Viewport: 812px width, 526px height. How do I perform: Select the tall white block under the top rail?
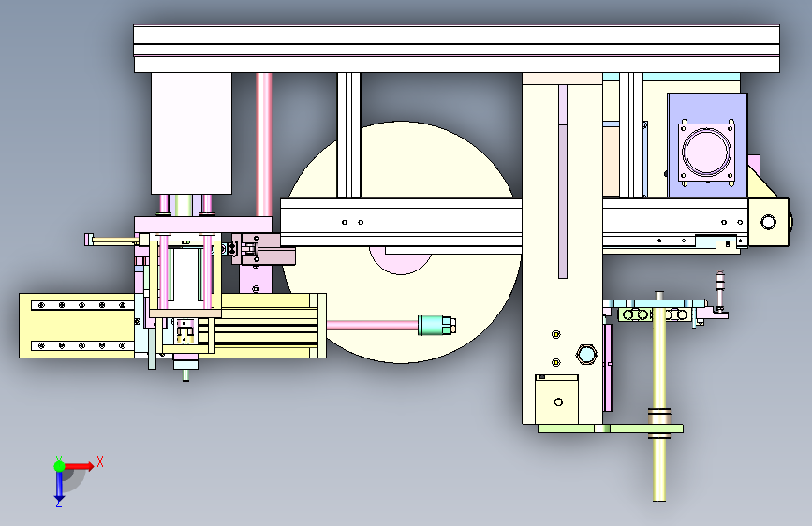[191, 134]
